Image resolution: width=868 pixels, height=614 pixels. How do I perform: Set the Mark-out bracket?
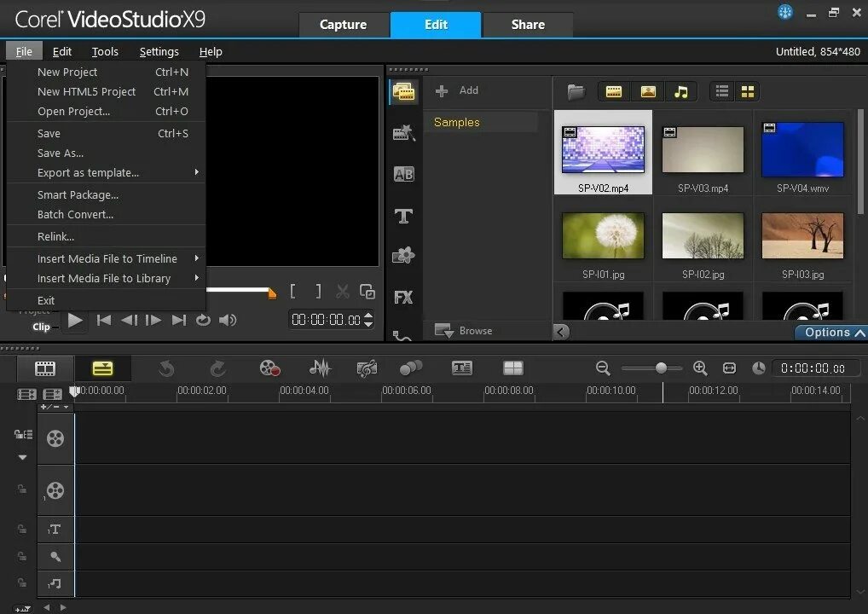coord(318,291)
